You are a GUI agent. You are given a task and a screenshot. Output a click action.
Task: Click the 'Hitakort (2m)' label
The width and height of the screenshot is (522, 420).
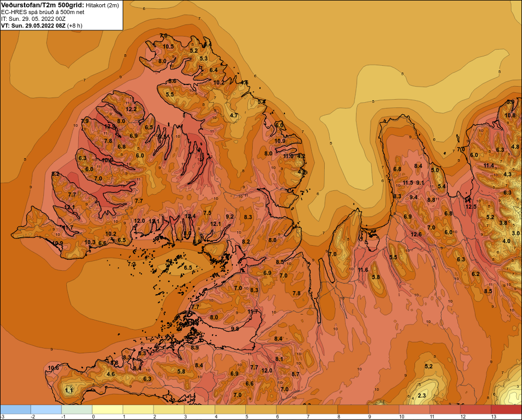[x=102, y=5]
